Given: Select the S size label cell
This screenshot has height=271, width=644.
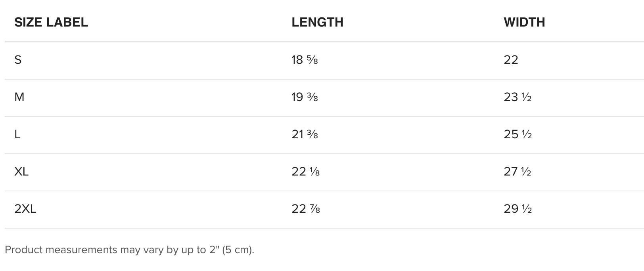Looking at the screenshot, I should [18, 60].
